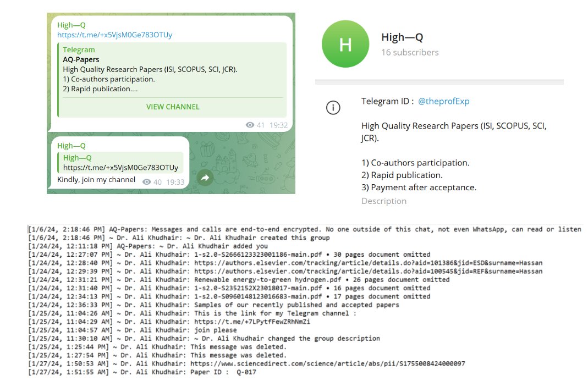Screen dimensions: 588x381
Task: Click the VIEW CHANNEL button
Action: pyautogui.click(x=173, y=107)
